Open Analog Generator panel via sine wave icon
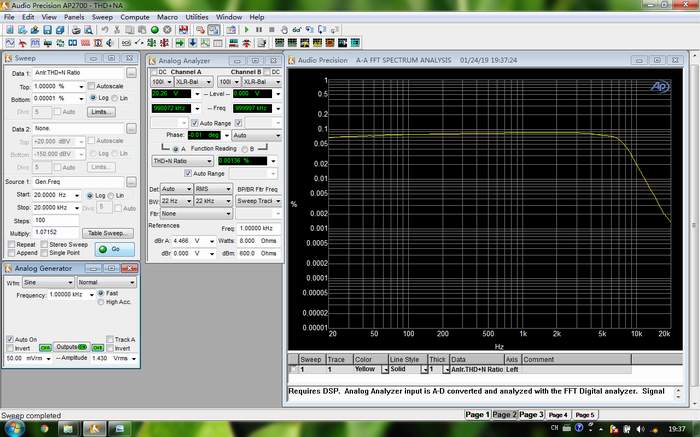This screenshot has height=437, width=700. (x=10, y=43)
